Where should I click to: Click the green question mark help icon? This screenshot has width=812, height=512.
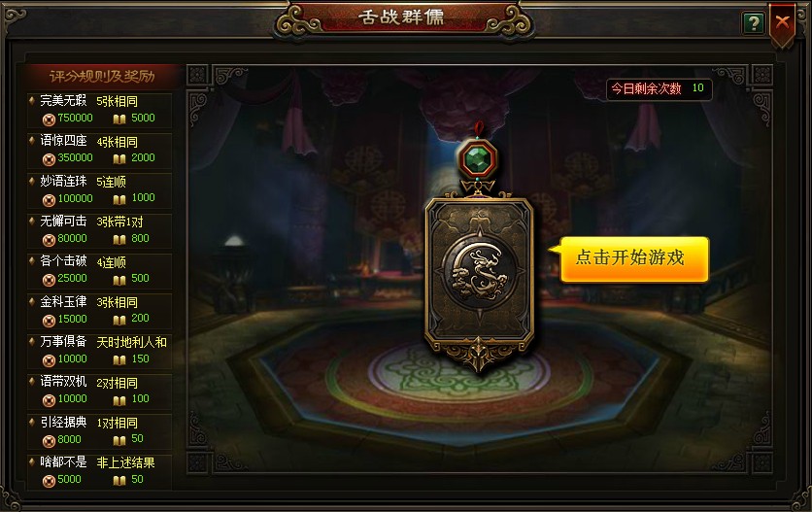pyautogui.click(x=754, y=22)
